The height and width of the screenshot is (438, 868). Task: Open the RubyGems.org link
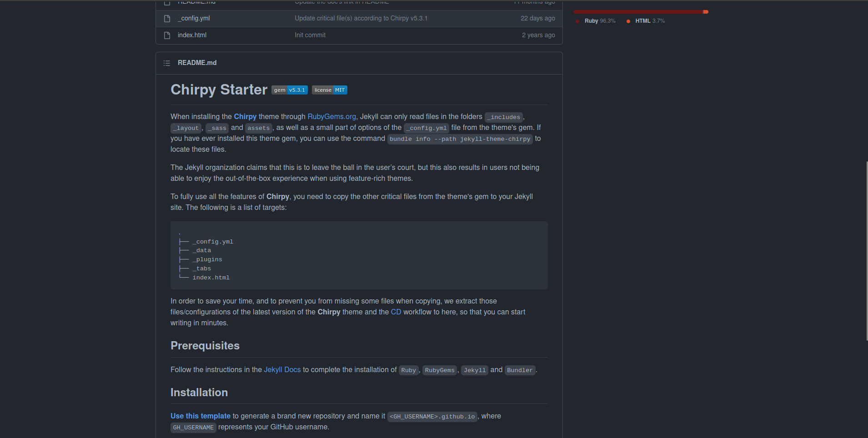pos(331,117)
